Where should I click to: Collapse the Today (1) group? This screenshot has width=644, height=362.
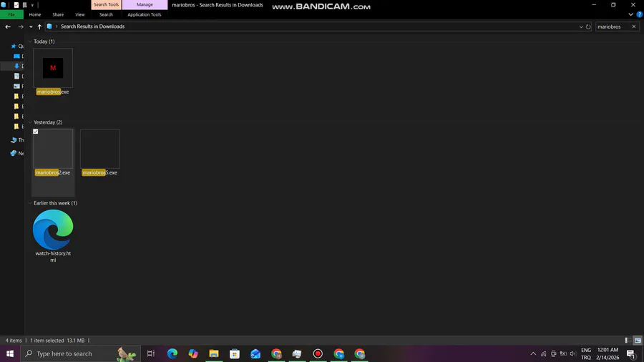click(30, 41)
